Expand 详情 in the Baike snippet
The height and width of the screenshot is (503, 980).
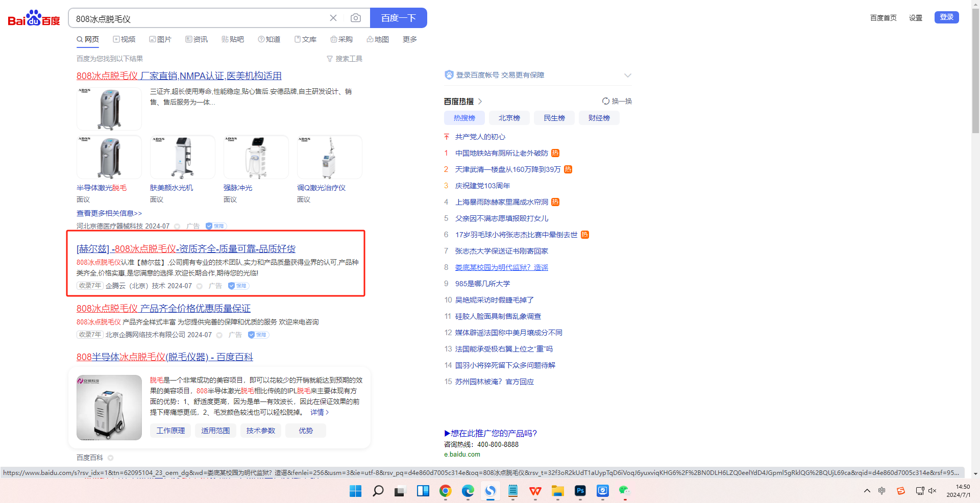(x=319, y=412)
